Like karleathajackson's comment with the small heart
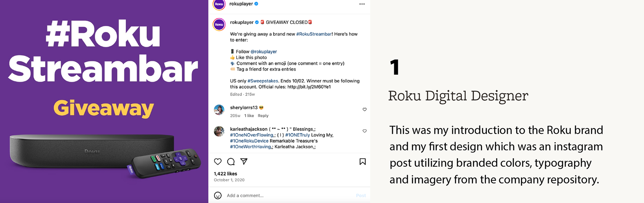This screenshot has height=203, width=644. [x=365, y=131]
